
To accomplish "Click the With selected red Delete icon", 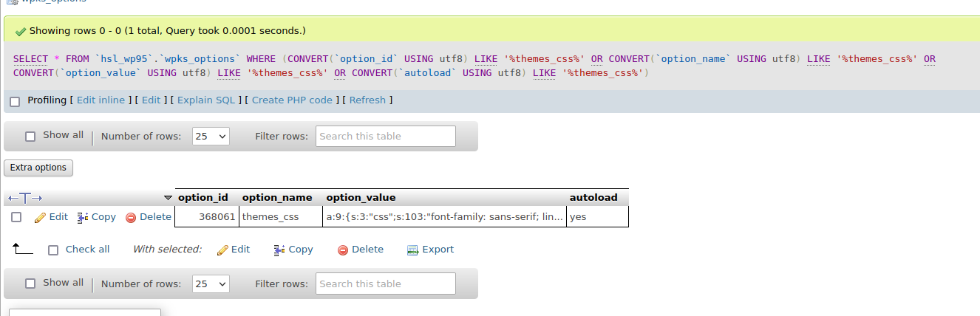I will point(343,250).
